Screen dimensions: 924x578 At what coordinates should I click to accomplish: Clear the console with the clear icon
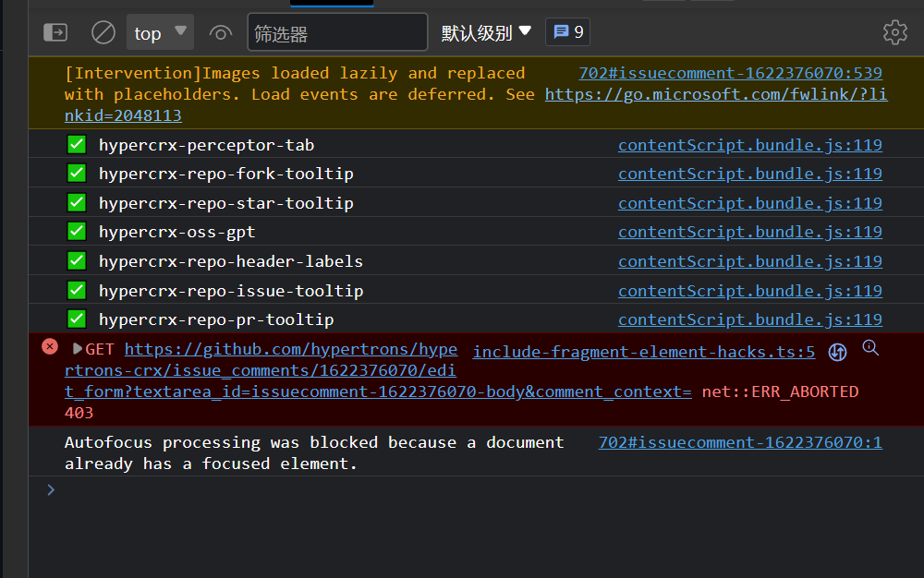pyautogui.click(x=103, y=31)
